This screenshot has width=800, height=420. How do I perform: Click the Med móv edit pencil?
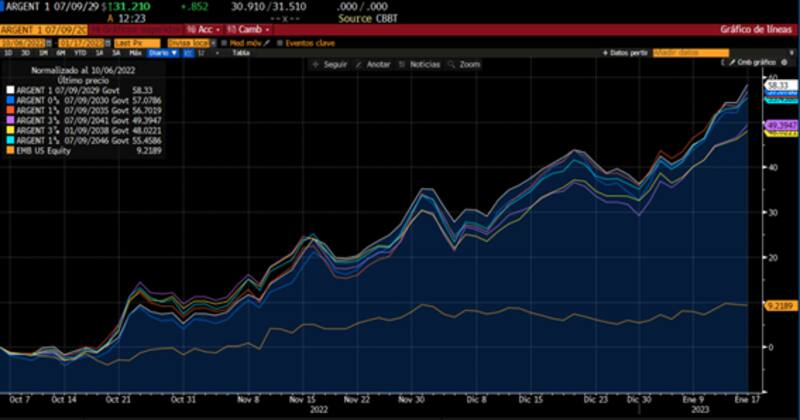pyautogui.click(x=267, y=43)
